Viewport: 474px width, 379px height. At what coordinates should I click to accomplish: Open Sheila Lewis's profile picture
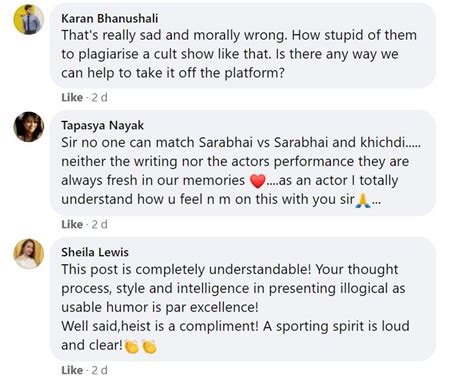[29, 254]
